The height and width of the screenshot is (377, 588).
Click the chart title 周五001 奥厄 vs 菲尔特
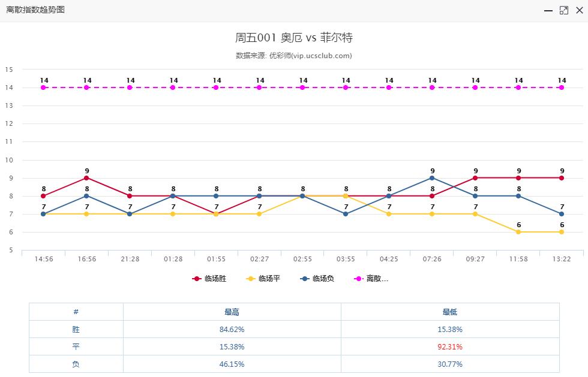[x=294, y=37]
